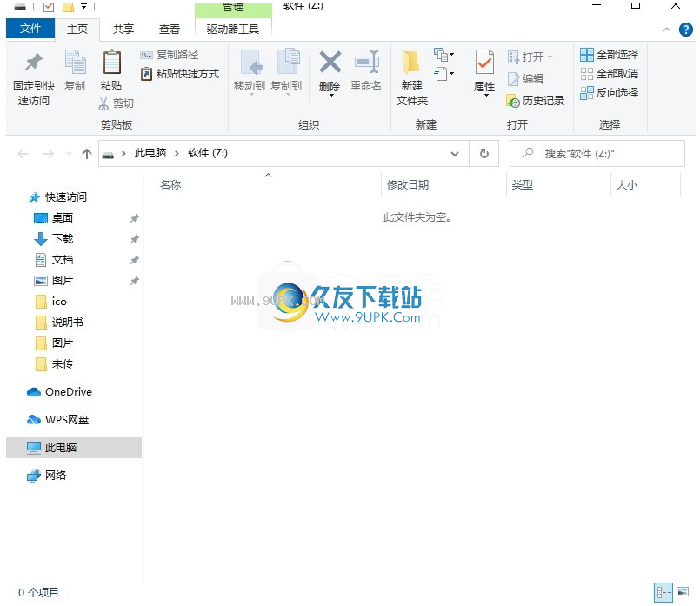
Task: Open OneDrive in navigation pane
Action: [59, 392]
